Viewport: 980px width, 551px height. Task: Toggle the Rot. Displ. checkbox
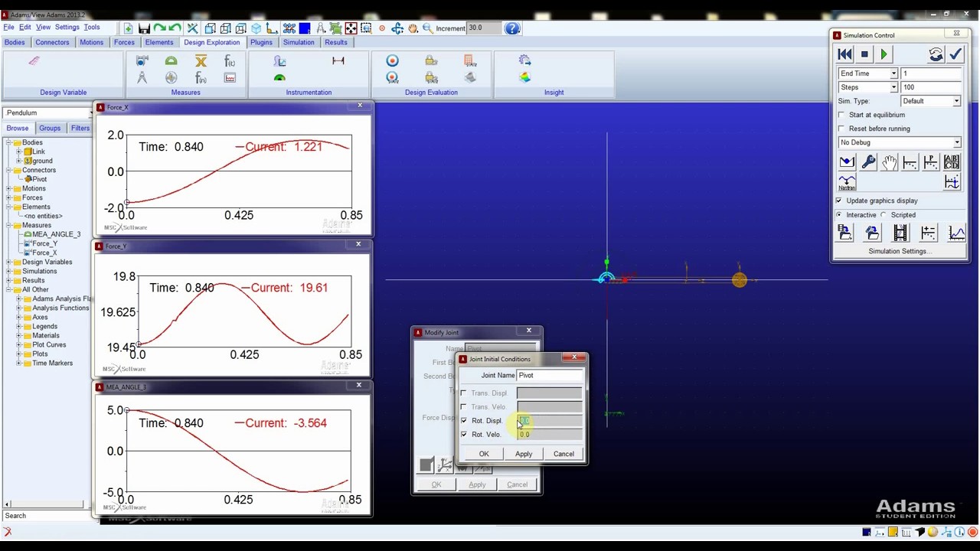(464, 421)
